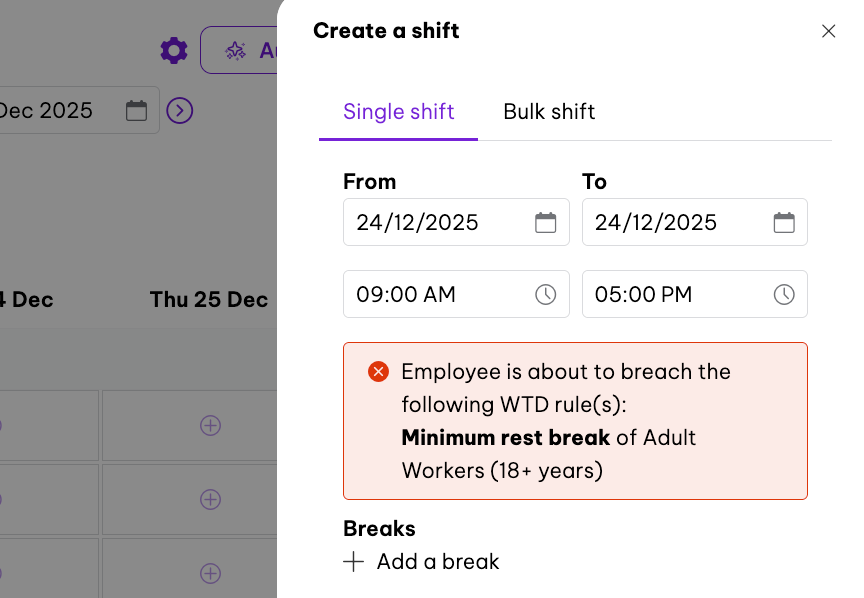Add shift in first Thu 25 Dec cell
The width and height of the screenshot is (864, 598).
(x=210, y=425)
